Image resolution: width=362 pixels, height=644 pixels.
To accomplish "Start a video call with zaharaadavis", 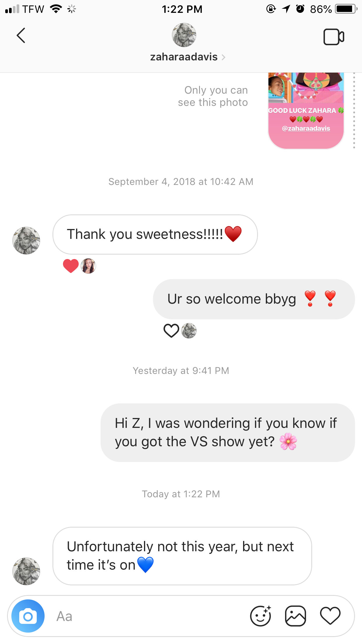I will click(334, 37).
